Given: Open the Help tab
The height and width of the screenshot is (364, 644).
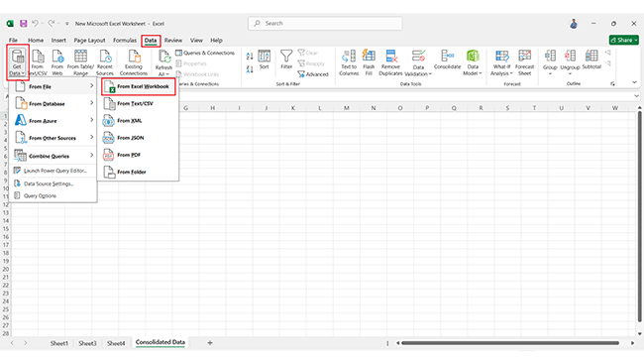Looking at the screenshot, I should tap(216, 41).
